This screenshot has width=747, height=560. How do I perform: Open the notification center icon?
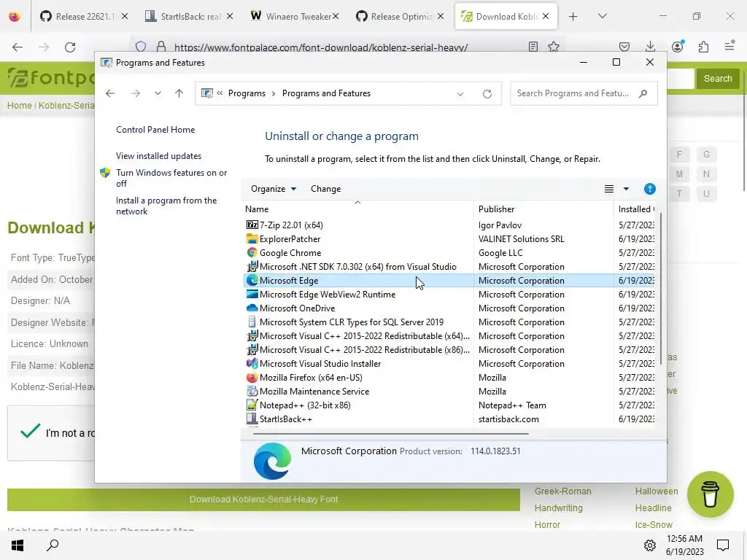pyautogui.click(x=723, y=545)
